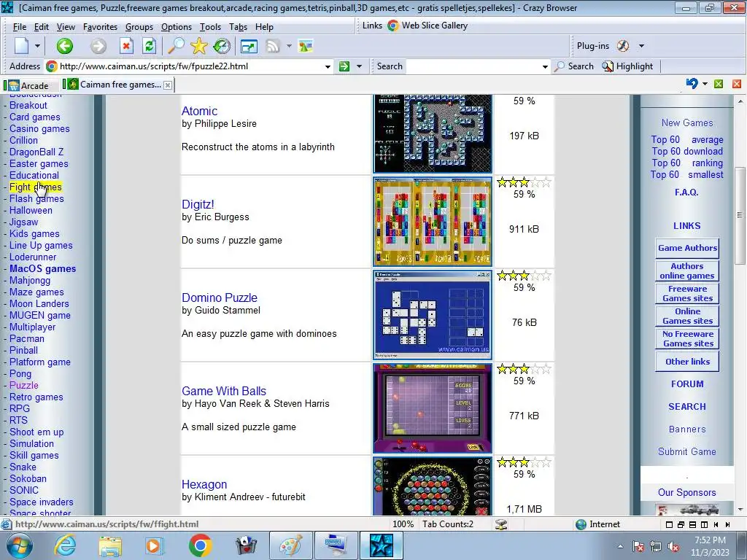The image size is (747, 560).
Task: Click the Submit Game link
Action: [x=687, y=452]
